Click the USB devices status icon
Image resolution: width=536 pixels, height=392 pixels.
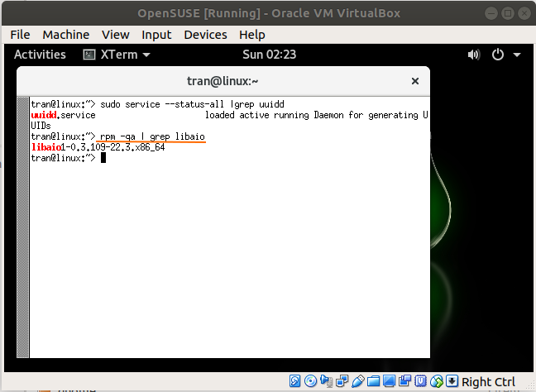[x=358, y=380]
